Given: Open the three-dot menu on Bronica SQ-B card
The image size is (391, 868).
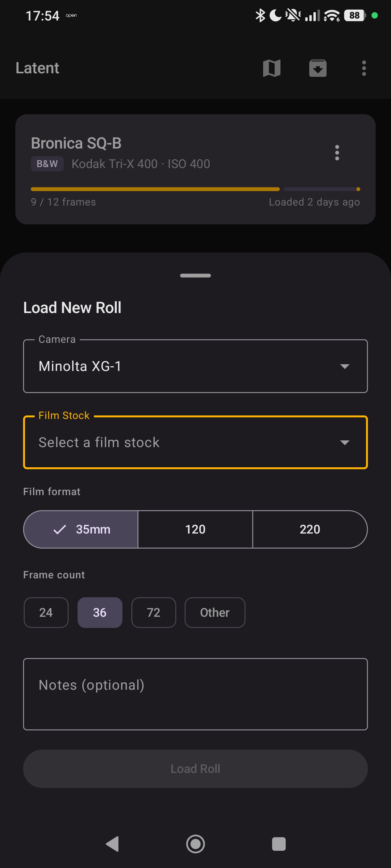Looking at the screenshot, I should (x=337, y=153).
